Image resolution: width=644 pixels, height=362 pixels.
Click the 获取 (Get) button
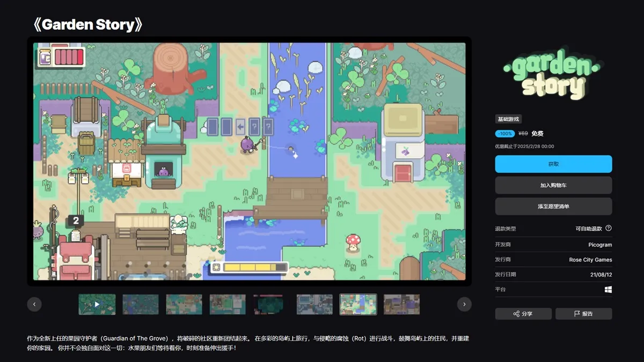click(553, 164)
